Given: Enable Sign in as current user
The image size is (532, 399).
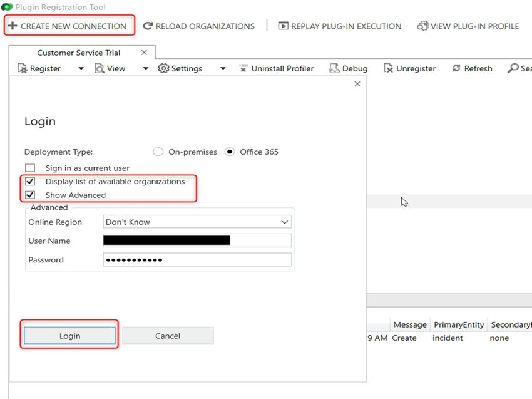Looking at the screenshot, I should [30, 168].
